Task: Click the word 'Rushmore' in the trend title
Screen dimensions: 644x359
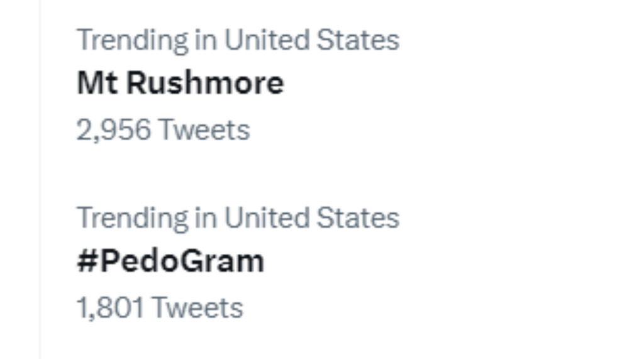Action: point(205,83)
